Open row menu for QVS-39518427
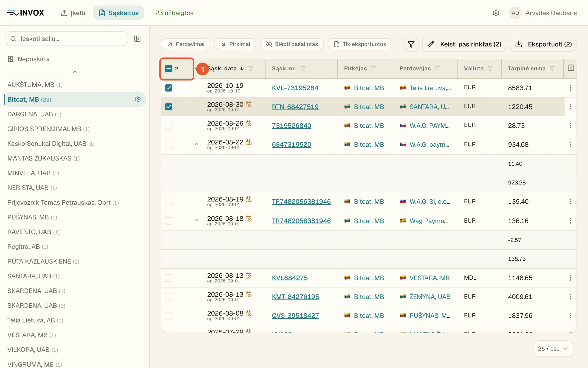Image resolution: width=588 pixels, height=368 pixels. tap(570, 316)
